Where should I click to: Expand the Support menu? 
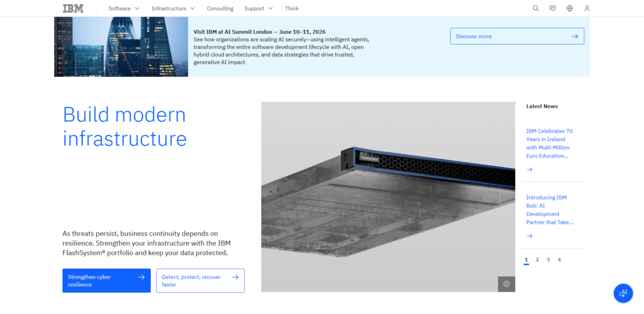(x=258, y=8)
